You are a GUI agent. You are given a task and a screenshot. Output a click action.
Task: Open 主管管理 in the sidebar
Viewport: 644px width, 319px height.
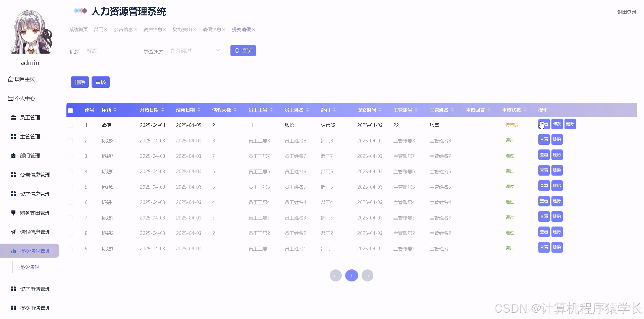click(31, 136)
